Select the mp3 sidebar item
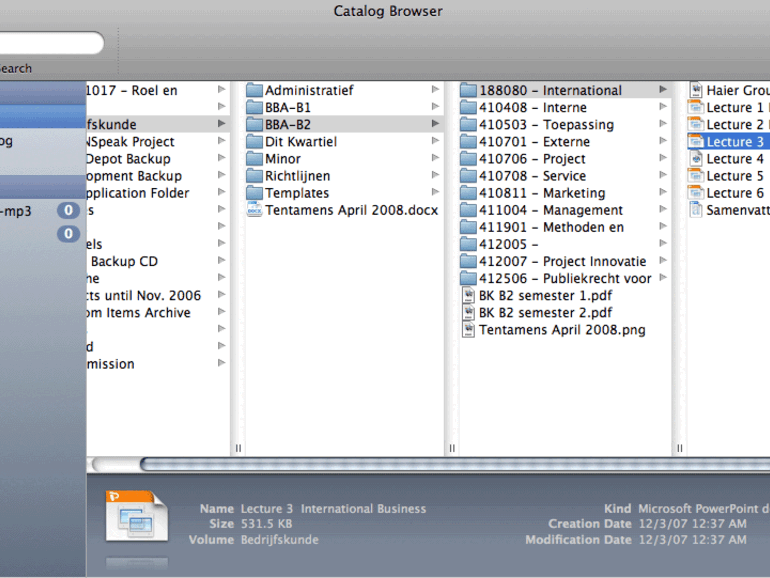 (x=43, y=211)
